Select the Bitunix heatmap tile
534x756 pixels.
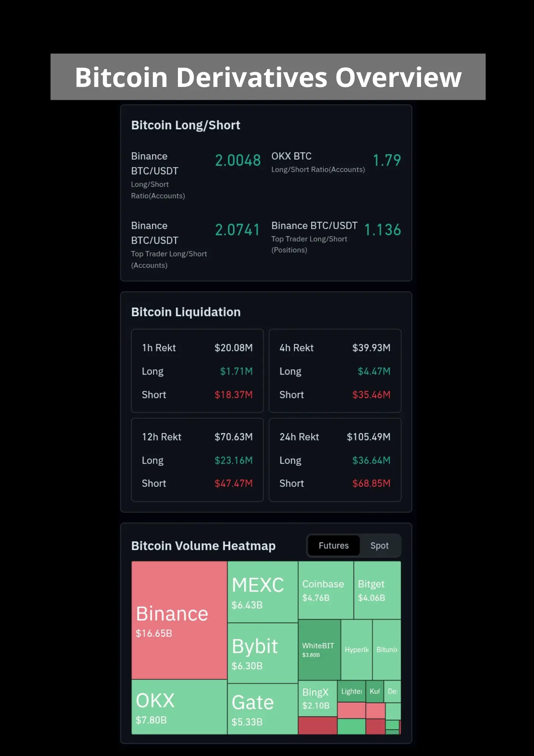tap(387, 649)
